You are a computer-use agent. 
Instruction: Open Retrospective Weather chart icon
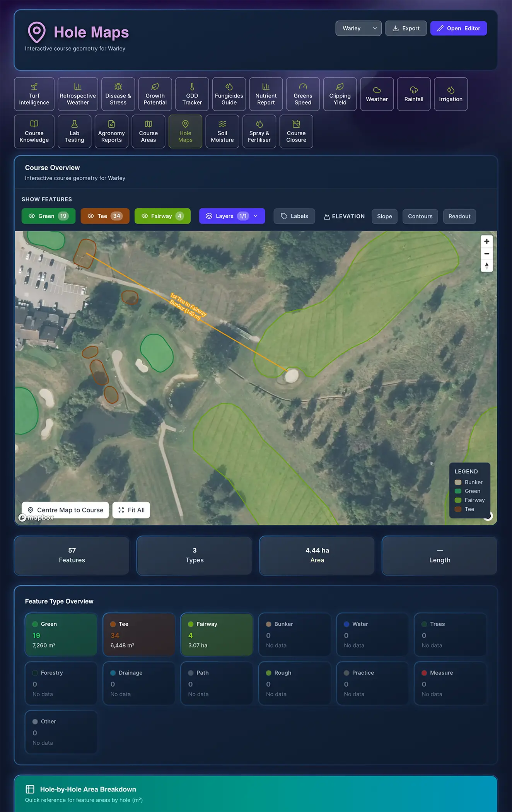point(78,87)
